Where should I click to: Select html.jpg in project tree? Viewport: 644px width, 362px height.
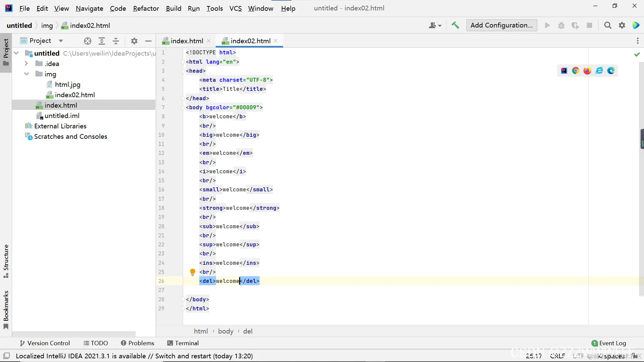tap(67, 84)
